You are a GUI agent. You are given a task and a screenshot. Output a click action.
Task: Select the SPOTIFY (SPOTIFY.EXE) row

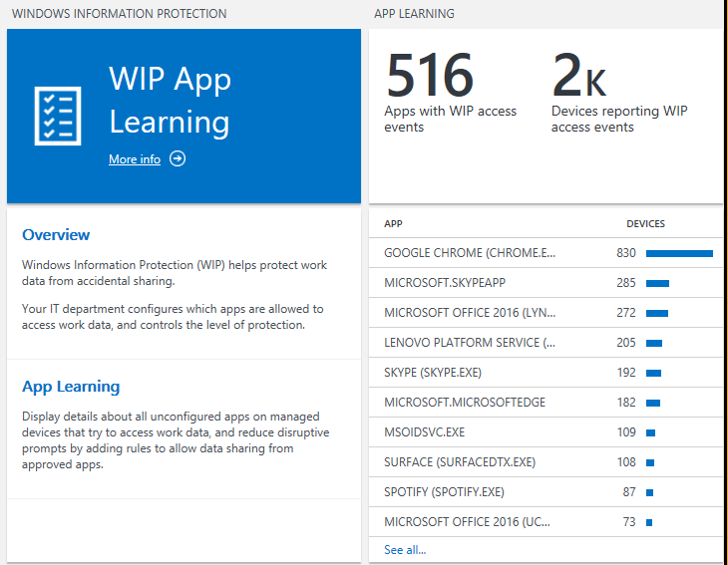pos(546,492)
